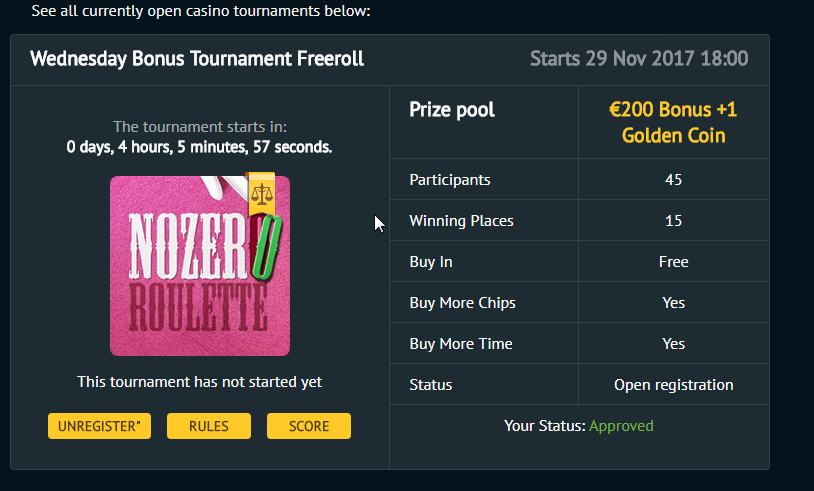Click the tournament start date text
The height and width of the screenshot is (491, 814).
click(638, 58)
